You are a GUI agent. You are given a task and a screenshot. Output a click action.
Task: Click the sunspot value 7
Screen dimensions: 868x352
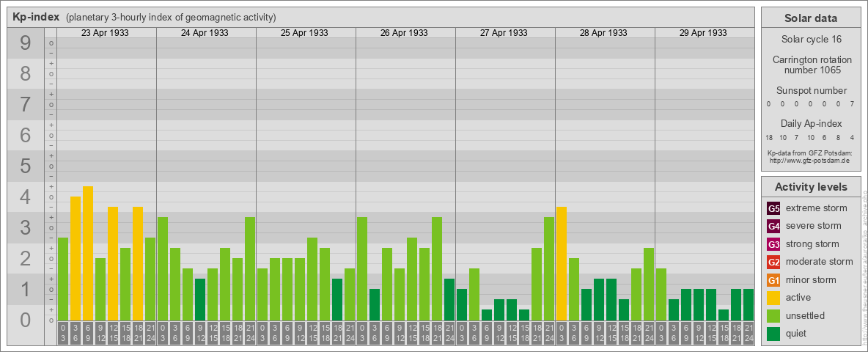point(853,104)
